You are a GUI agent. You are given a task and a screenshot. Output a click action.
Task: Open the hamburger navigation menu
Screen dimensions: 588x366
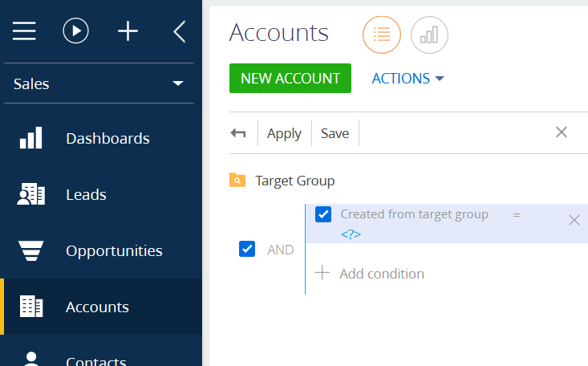(x=24, y=31)
